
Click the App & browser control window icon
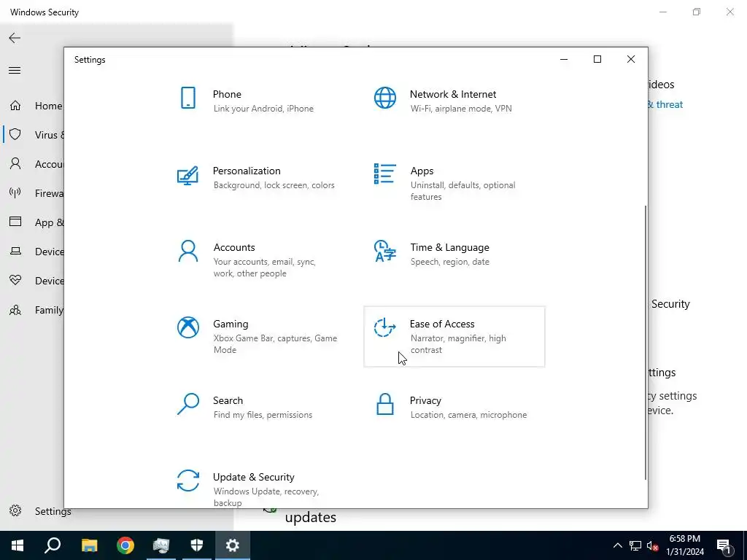[x=15, y=222]
